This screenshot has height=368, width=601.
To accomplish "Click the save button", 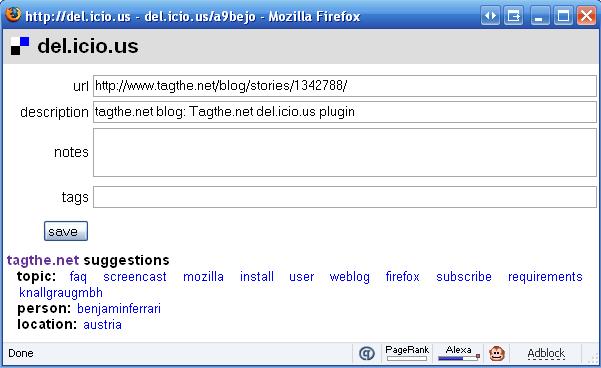I will pyautogui.click(x=66, y=231).
